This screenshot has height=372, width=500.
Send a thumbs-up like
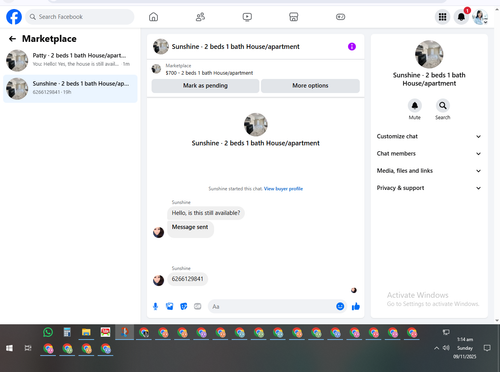click(356, 306)
